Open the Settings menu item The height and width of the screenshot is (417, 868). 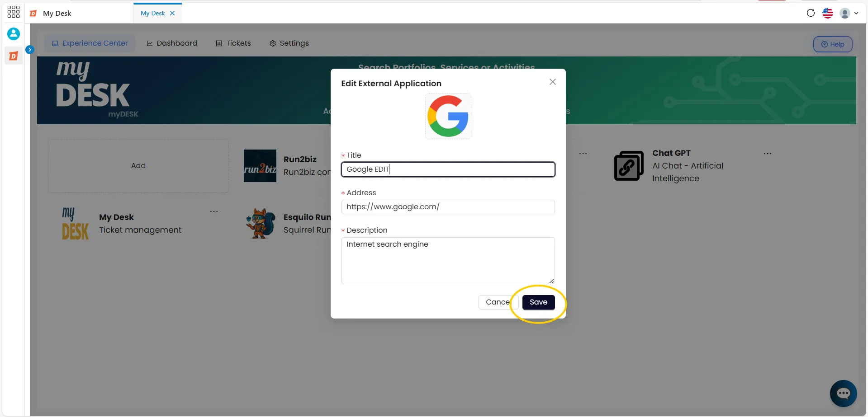pyautogui.click(x=289, y=43)
